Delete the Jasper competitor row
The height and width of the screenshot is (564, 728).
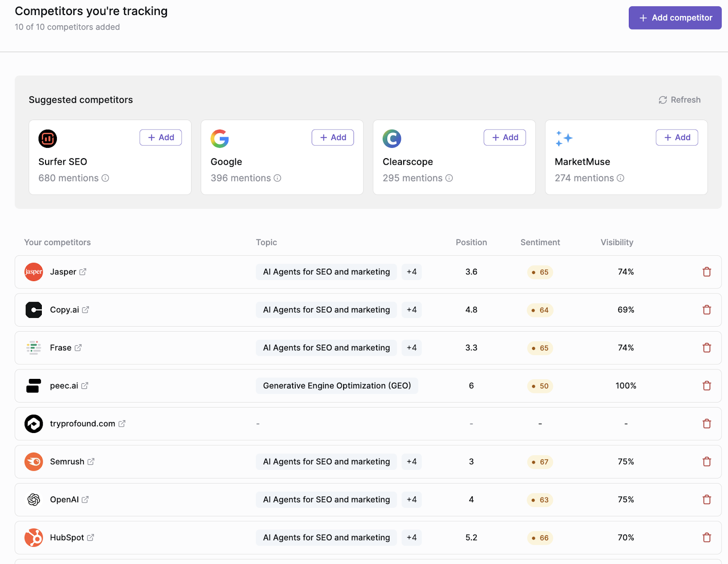coord(707,272)
